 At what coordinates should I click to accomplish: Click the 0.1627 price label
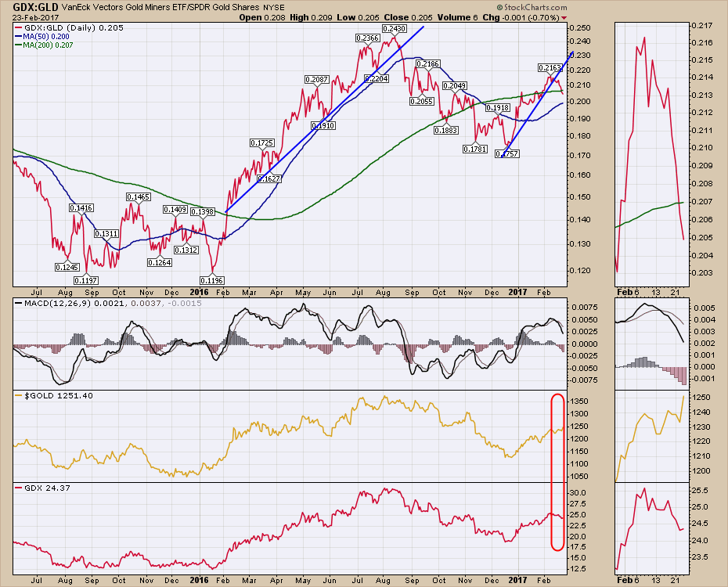(269, 178)
